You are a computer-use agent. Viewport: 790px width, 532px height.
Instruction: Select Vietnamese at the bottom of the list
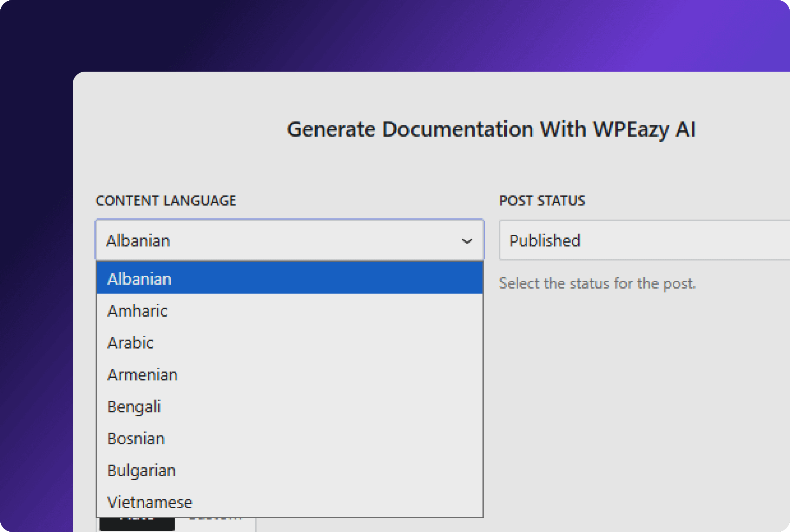289,502
